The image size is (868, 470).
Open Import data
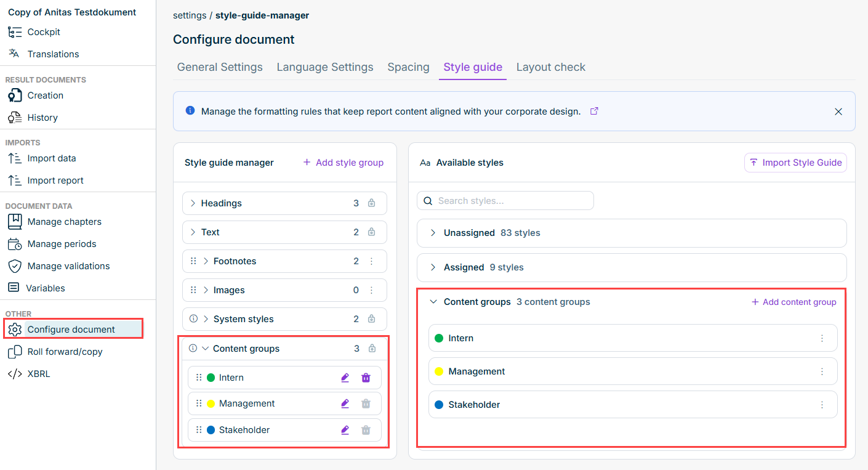pyautogui.click(x=52, y=158)
